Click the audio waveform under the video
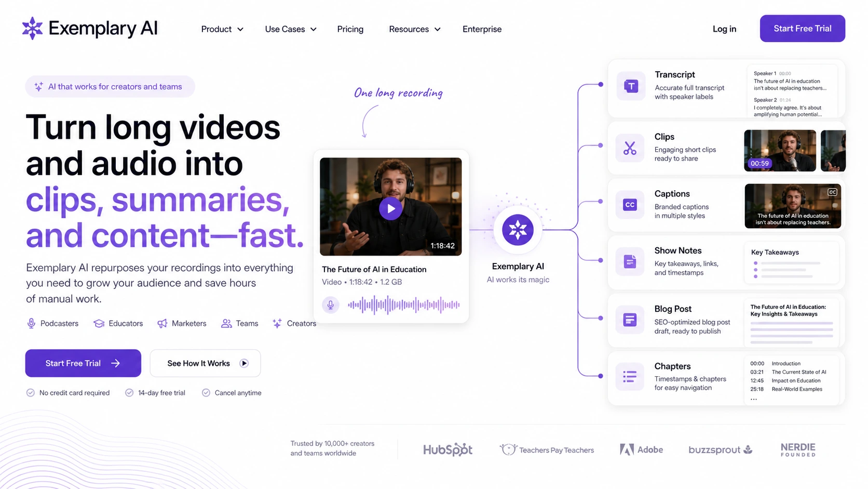This screenshot has height=489, width=868. pyautogui.click(x=403, y=305)
